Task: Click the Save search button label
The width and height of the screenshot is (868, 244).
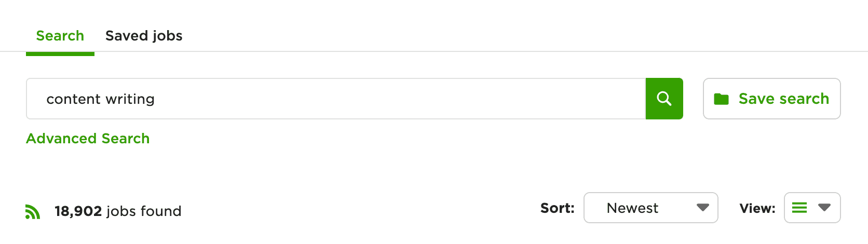Action: 784,99
